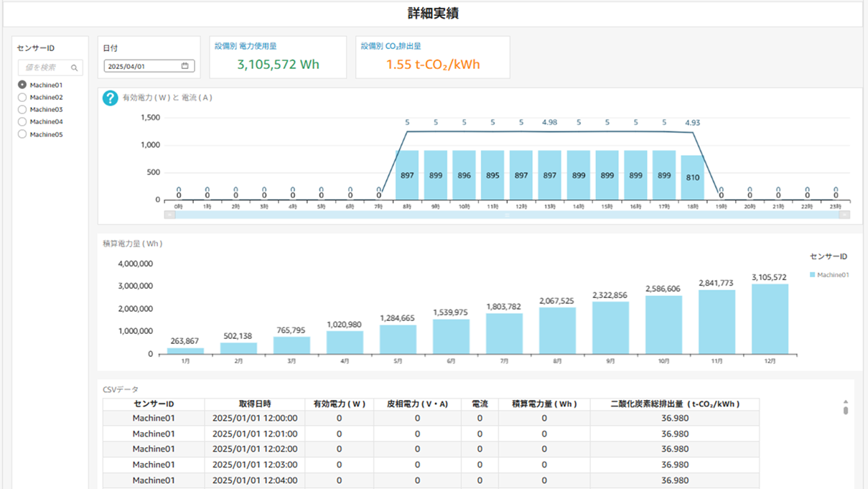Click the 設備別 電力使用量 title link
This screenshot has height=489, width=868.
coord(245,46)
